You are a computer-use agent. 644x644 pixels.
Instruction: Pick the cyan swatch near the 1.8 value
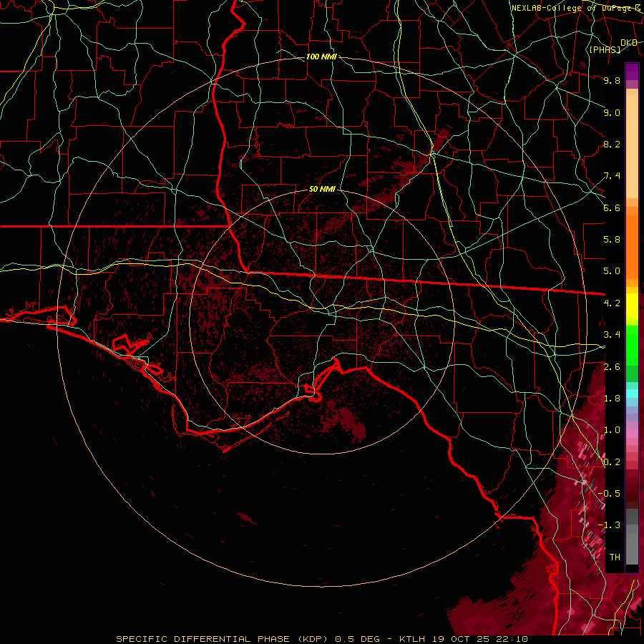[632, 394]
